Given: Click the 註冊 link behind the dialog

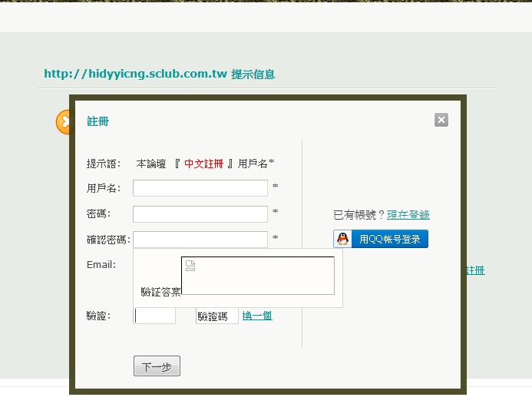Looking at the screenshot, I should coord(476,270).
